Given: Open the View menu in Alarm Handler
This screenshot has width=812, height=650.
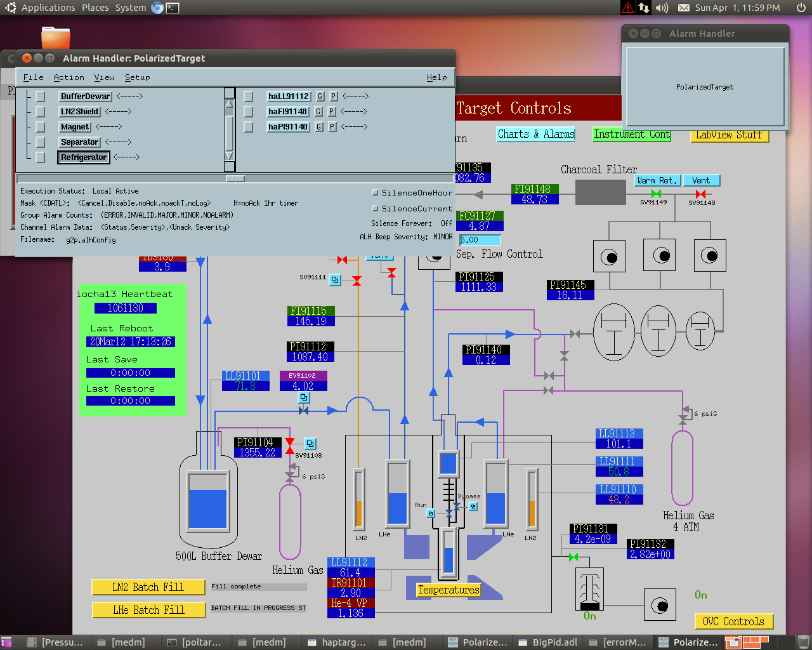Looking at the screenshot, I should pyautogui.click(x=105, y=77).
